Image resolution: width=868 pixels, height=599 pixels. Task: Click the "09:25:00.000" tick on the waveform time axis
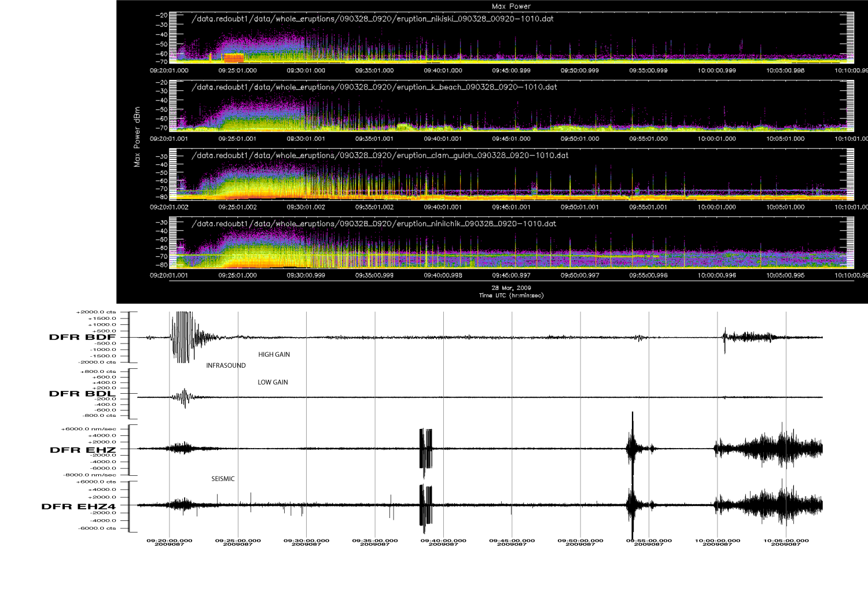point(238,541)
